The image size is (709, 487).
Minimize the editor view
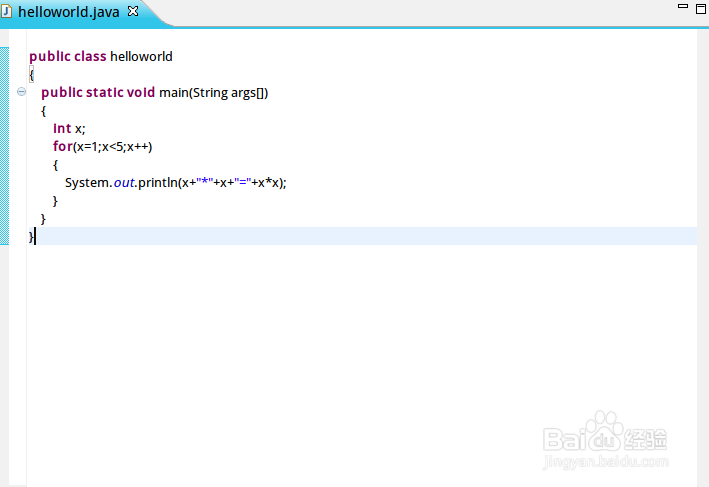click(683, 6)
